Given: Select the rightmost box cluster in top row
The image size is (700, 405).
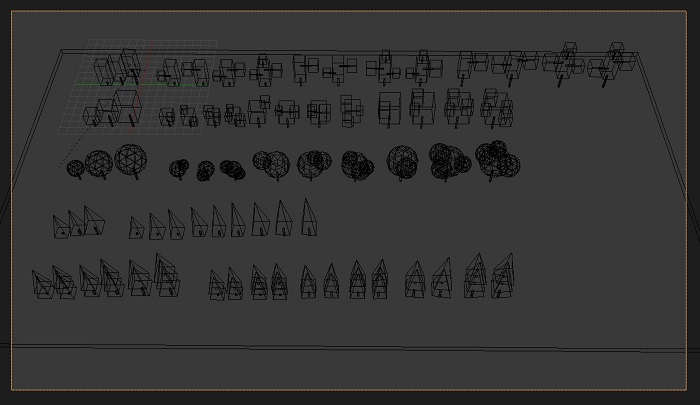Looking at the screenshot, I should tap(612, 63).
